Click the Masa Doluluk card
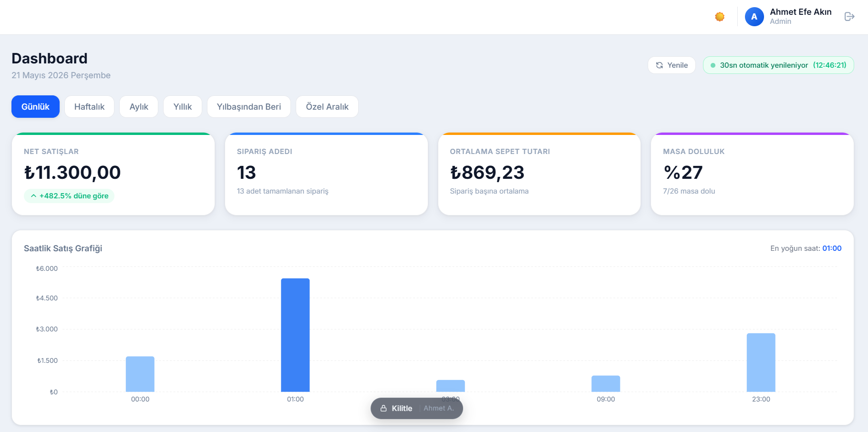868x432 pixels. pos(752,174)
